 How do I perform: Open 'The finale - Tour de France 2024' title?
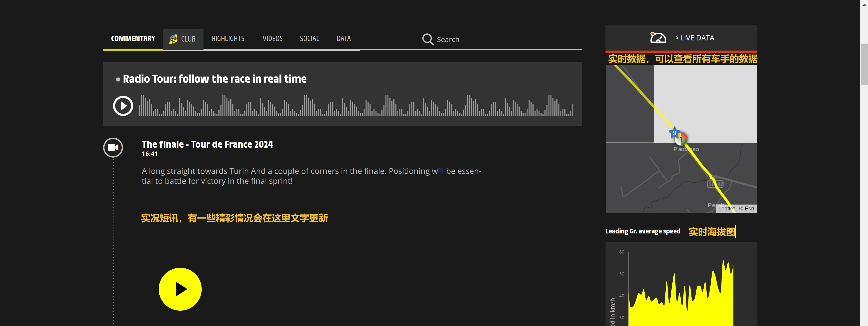click(207, 144)
